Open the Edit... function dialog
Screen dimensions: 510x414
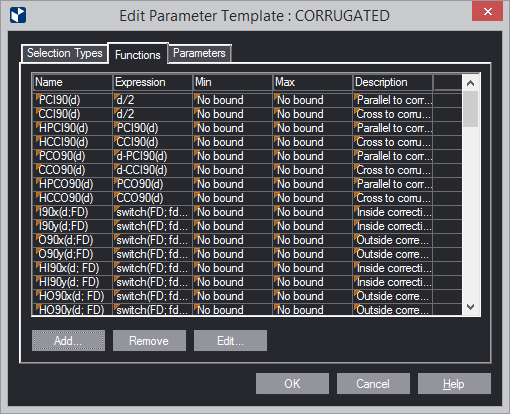[230, 341]
